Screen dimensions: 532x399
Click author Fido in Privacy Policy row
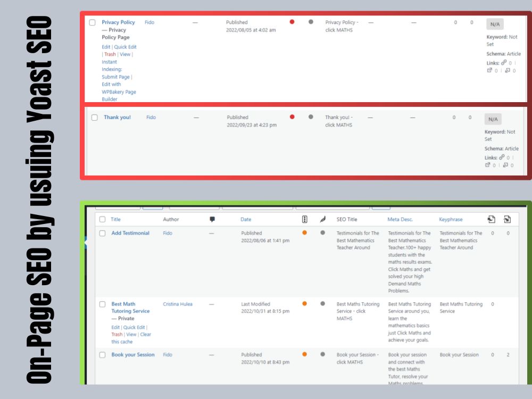[149, 22]
